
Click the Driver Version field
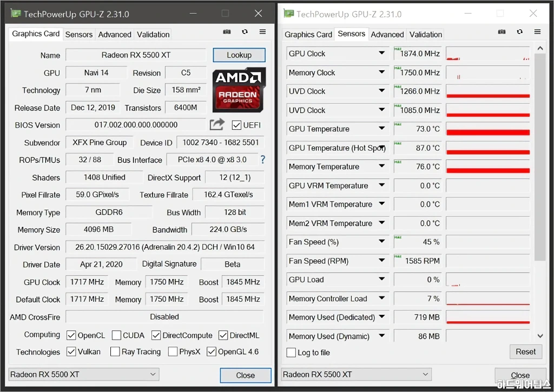tap(164, 247)
